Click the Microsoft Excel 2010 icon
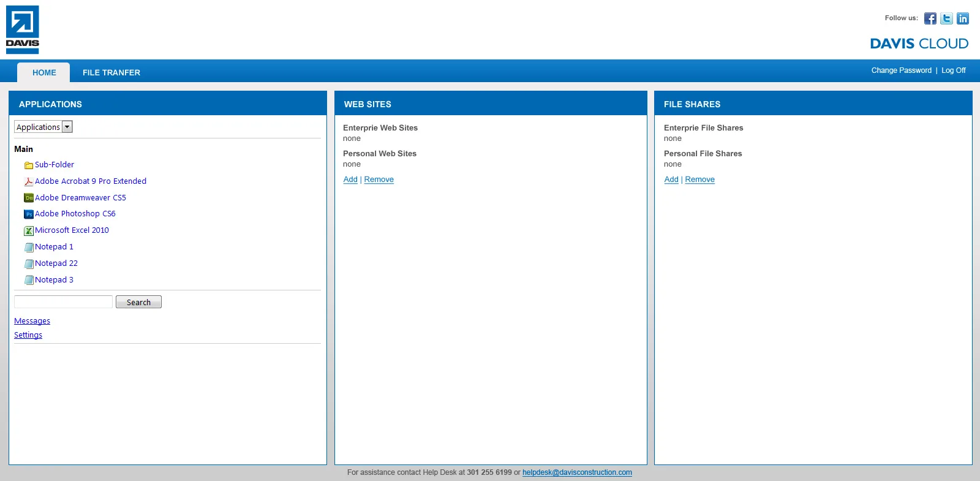 click(29, 231)
